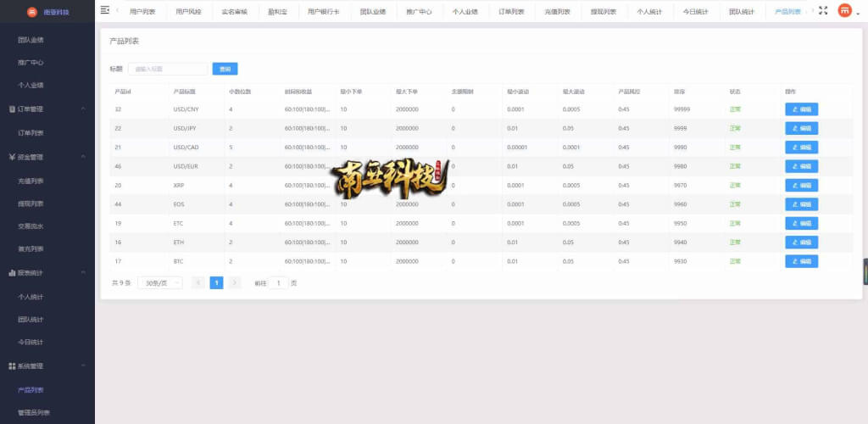Switch to the 今日统计 tab
Image resolution: width=868 pixels, height=424 pixels.
pos(695,11)
